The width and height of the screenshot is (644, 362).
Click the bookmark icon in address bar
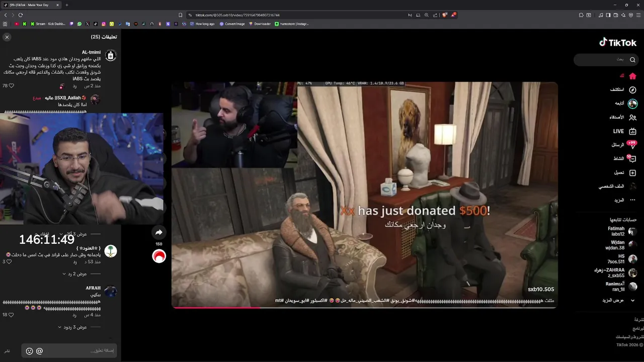click(x=180, y=15)
